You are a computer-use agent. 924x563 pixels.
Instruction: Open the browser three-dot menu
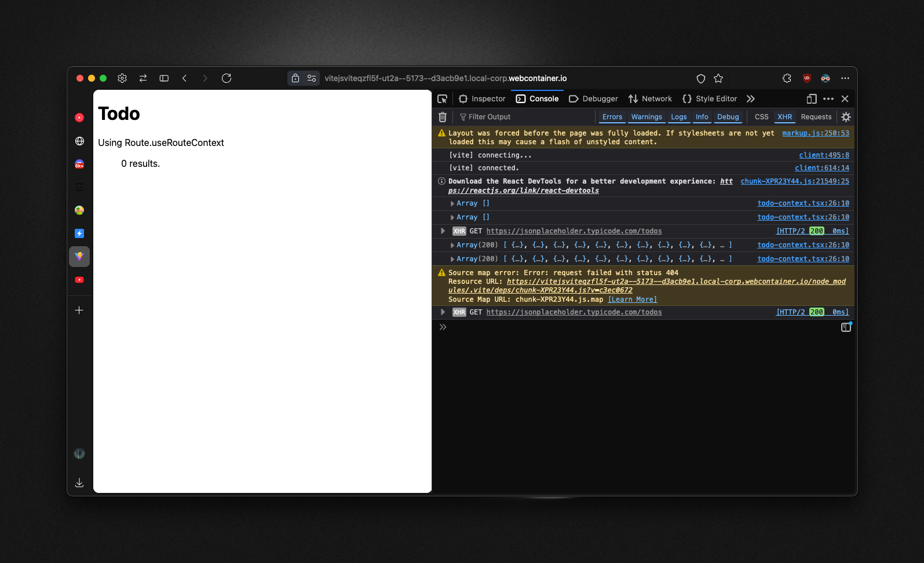coord(845,78)
